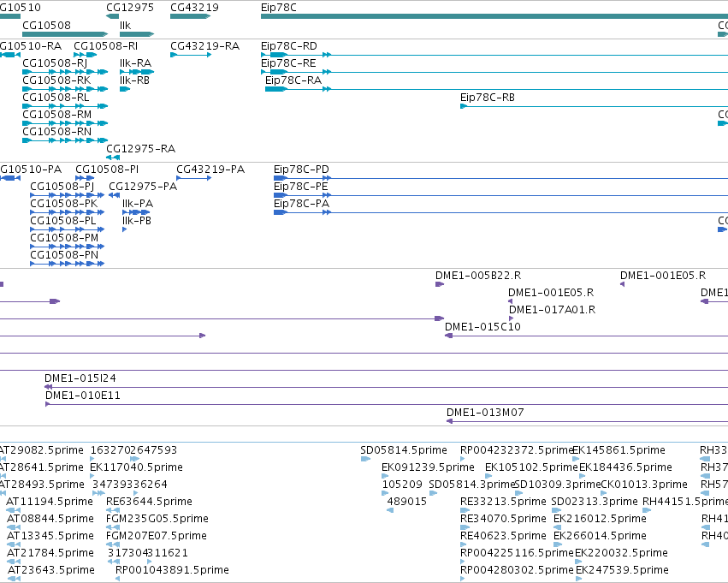Click the CG10508-RM transcript label
The image size is (728, 583).
coord(57,115)
